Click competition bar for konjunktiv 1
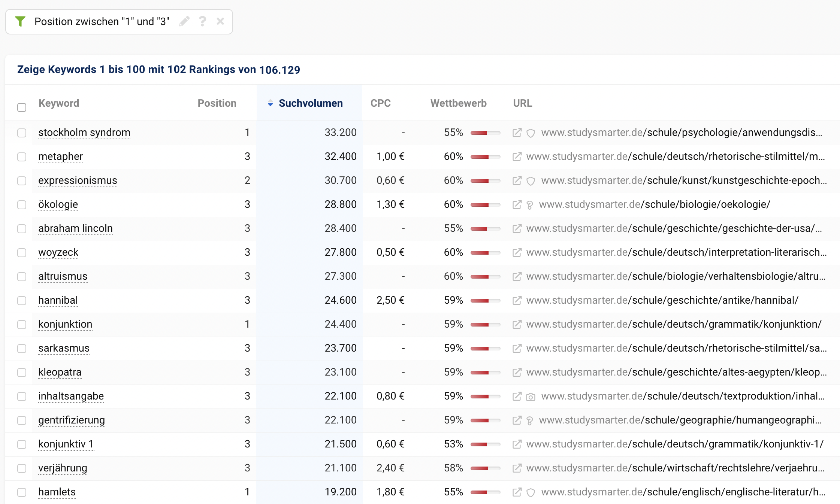The width and height of the screenshot is (840, 504). pyautogui.click(x=486, y=444)
